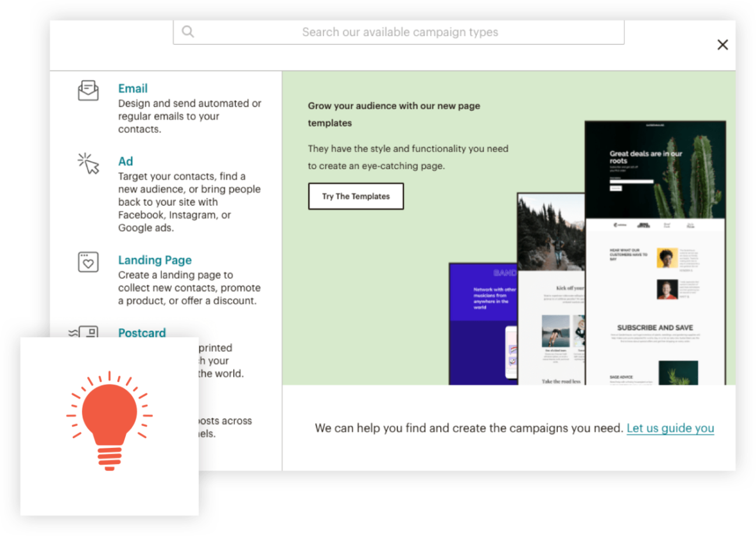Click the search magnifier icon
756x536 pixels.
(x=188, y=31)
